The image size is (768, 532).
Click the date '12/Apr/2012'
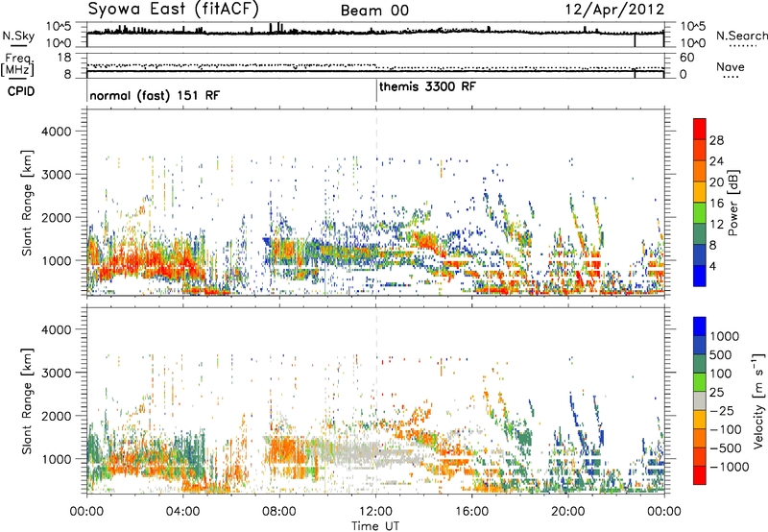pos(614,10)
